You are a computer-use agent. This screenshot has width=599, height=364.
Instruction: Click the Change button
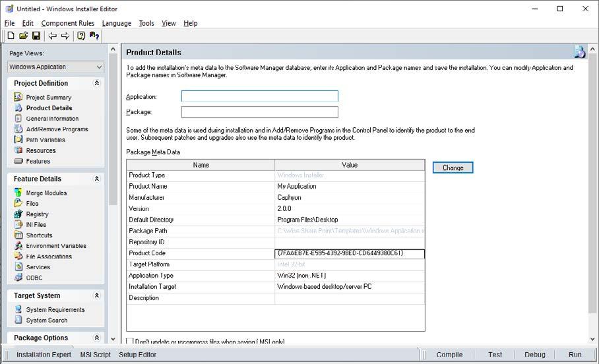[453, 167]
